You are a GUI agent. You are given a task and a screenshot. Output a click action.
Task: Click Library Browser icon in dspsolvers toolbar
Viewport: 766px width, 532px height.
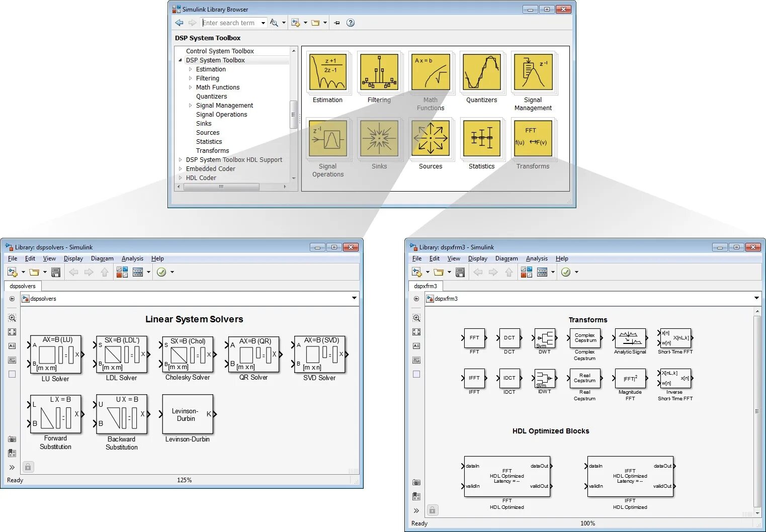coord(122,272)
